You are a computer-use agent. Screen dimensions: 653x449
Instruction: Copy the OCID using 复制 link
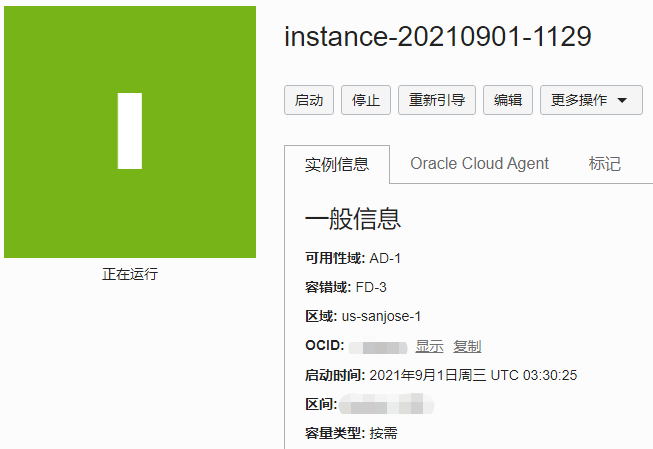pos(467,346)
